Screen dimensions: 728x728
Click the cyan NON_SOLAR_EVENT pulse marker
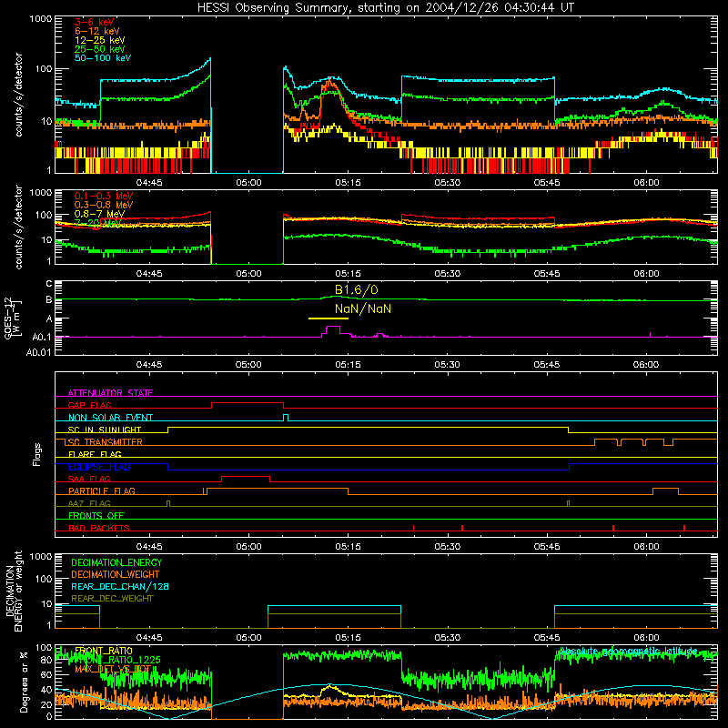tap(286, 418)
